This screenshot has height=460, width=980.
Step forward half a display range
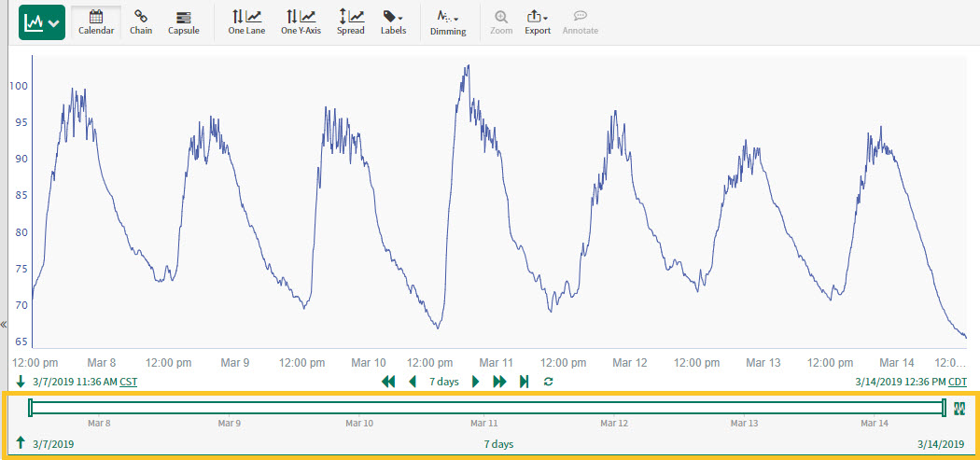coord(476,382)
